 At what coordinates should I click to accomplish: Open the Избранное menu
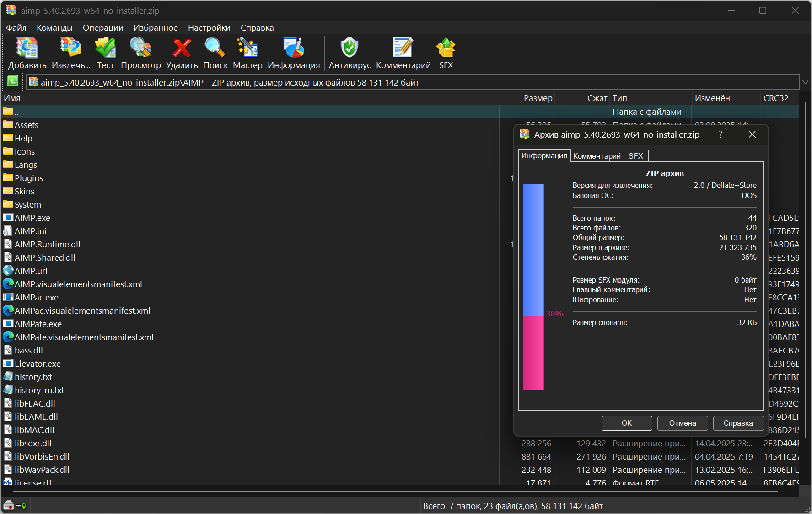click(x=156, y=27)
